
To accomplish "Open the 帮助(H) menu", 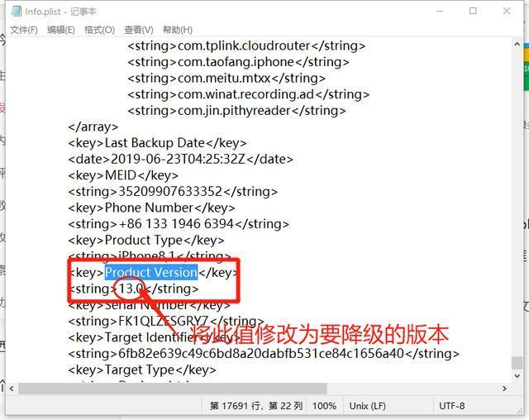I will point(178,30).
